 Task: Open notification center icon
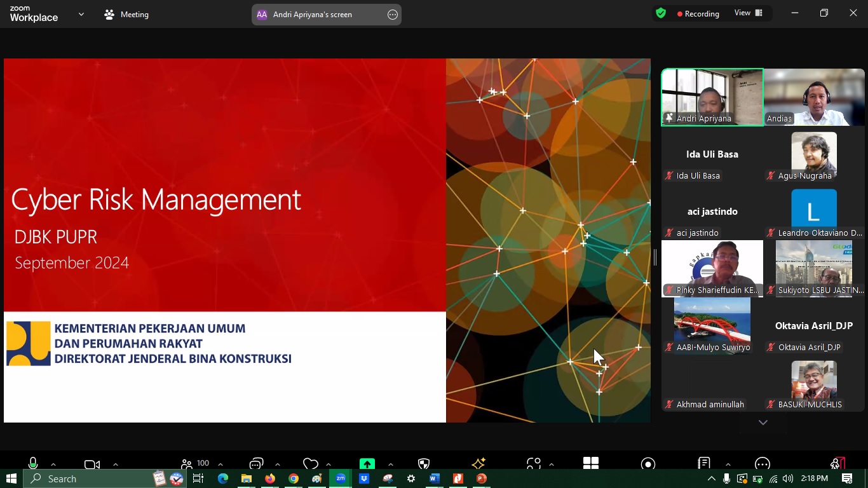point(847,478)
